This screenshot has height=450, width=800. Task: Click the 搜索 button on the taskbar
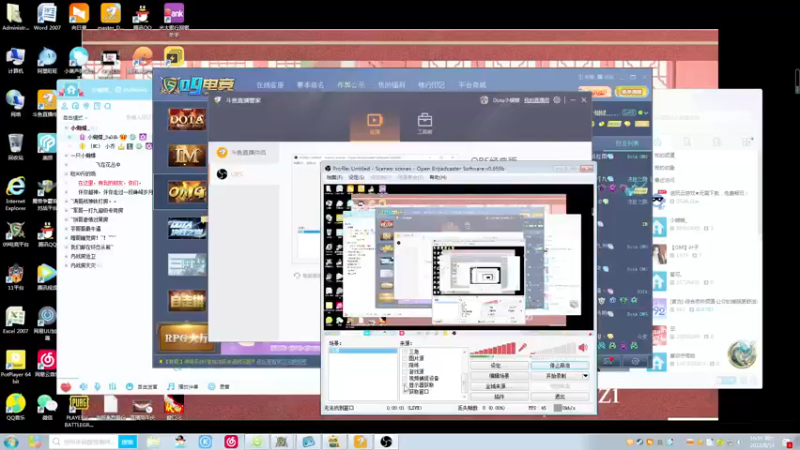pos(128,441)
